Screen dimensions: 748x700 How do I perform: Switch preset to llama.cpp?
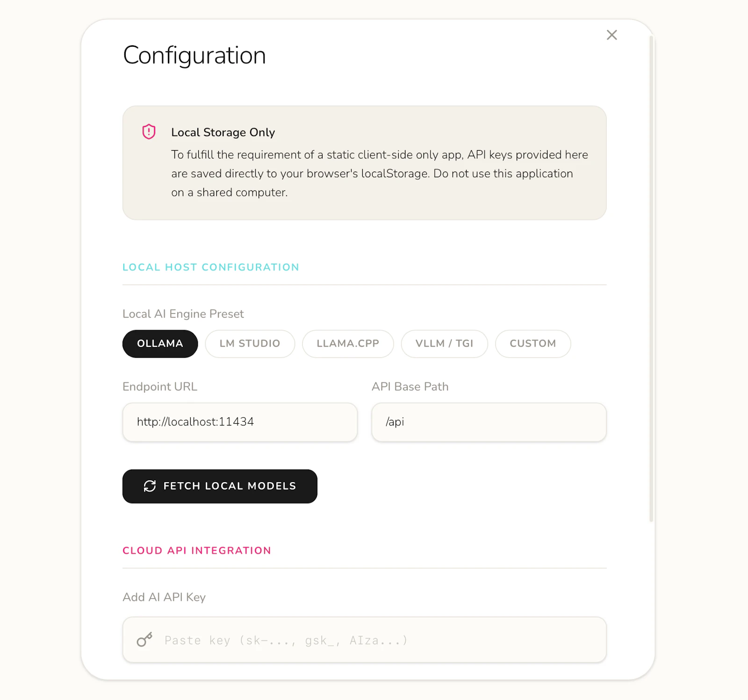348,344
